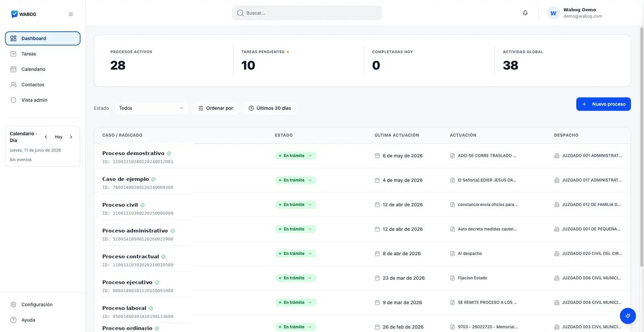Open Proceso demostrativo case
The width and height of the screenshot is (644, 332).
(133, 154)
